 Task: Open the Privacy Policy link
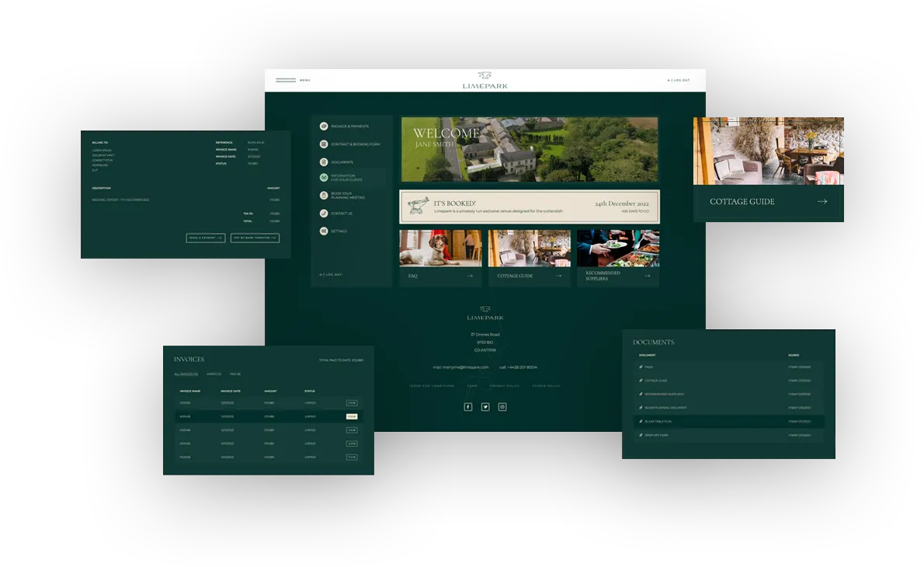(505, 385)
